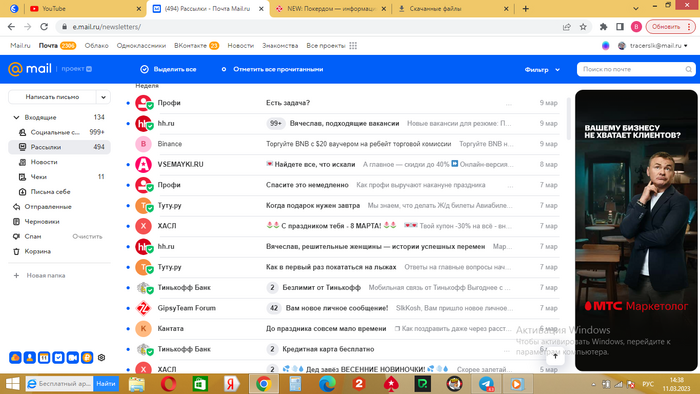
Task: Open Telegram from the taskbar
Action: tap(486, 384)
